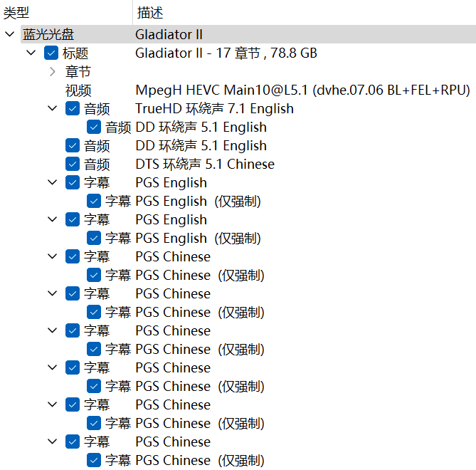Screen dimensions: 476x470
Task: Click the 类型 column header
Action: [x=17, y=12]
